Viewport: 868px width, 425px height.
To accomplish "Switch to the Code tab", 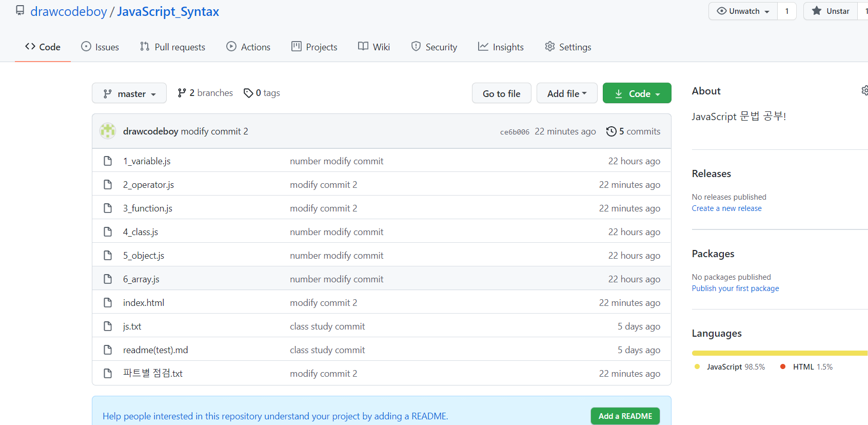I will [x=43, y=47].
